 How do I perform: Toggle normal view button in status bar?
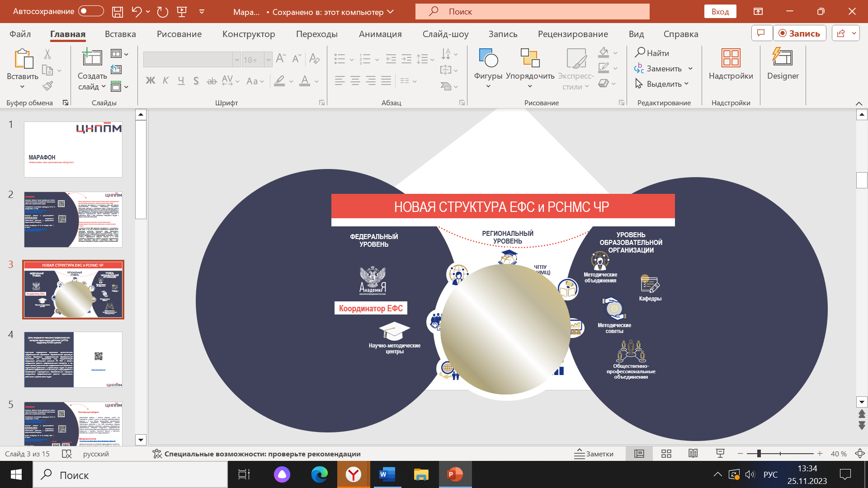pos(639,454)
